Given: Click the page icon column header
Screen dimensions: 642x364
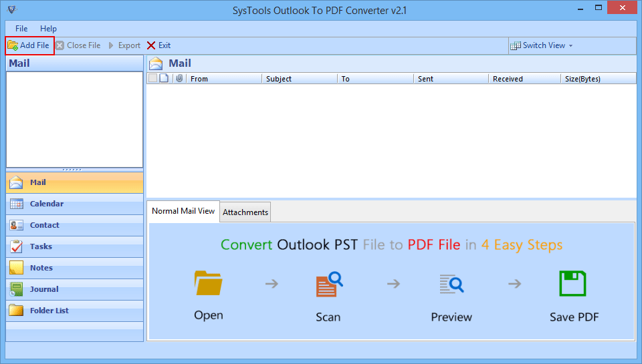Looking at the screenshot, I should click(164, 78).
